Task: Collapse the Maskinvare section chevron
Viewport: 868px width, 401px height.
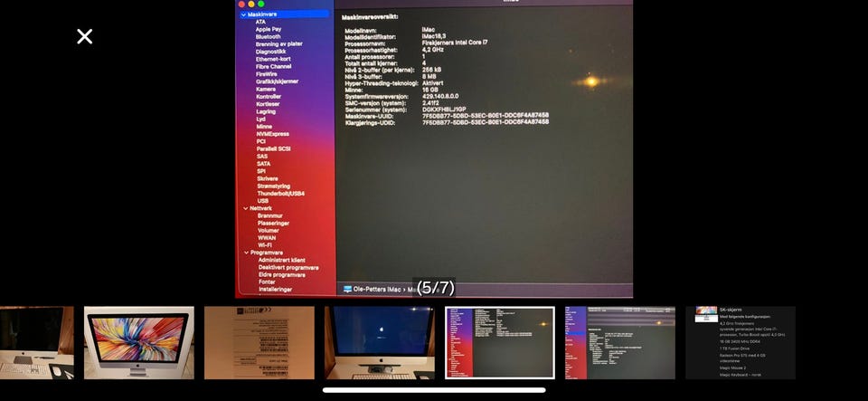Action: point(243,14)
